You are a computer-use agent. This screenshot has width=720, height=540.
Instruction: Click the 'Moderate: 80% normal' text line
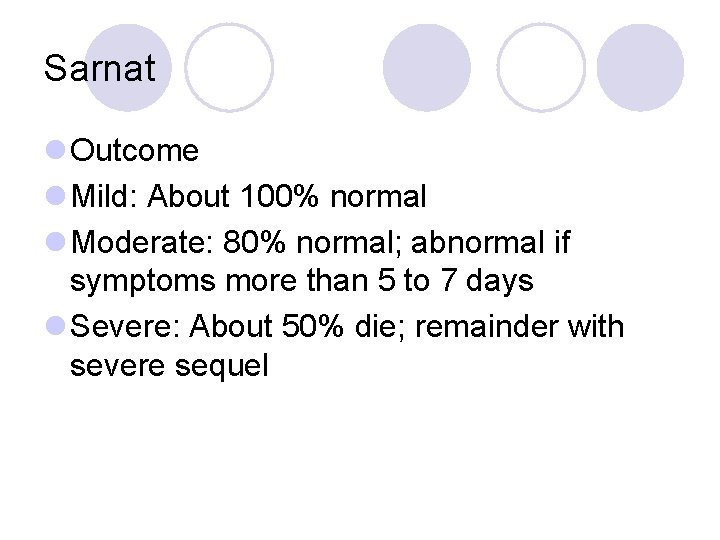321,242
